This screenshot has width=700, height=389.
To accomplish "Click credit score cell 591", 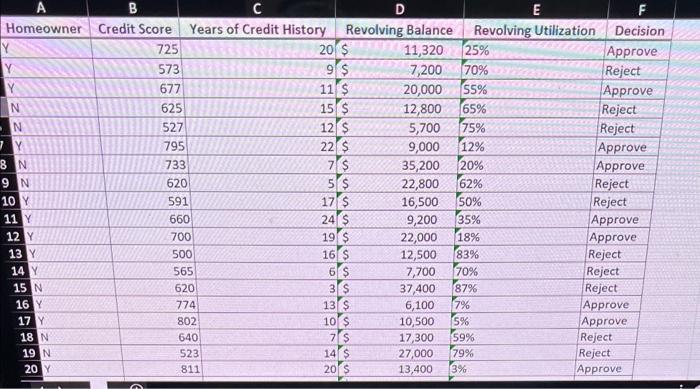I will (x=150, y=201).
